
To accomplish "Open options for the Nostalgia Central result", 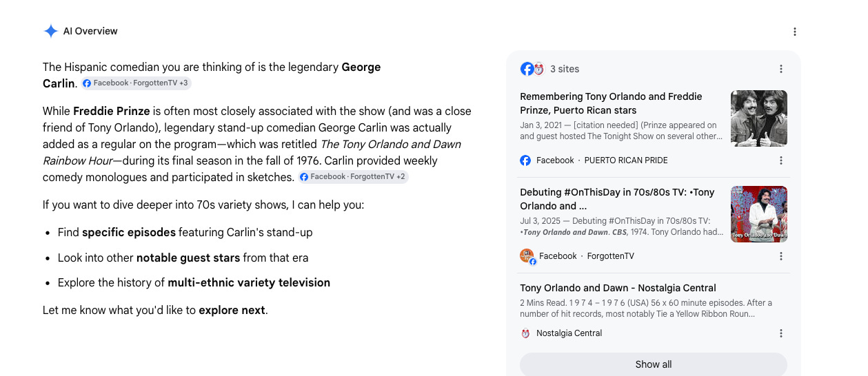I will (781, 333).
